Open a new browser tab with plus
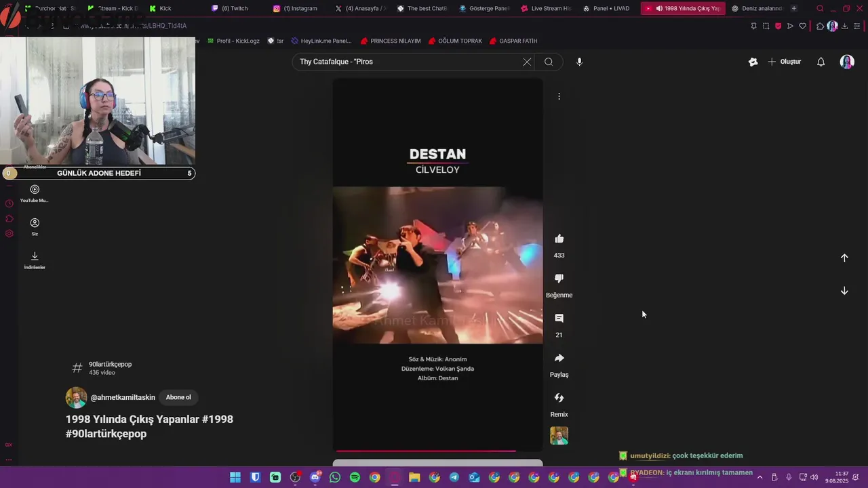Screen dimensions: 868x488 (794, 8)
